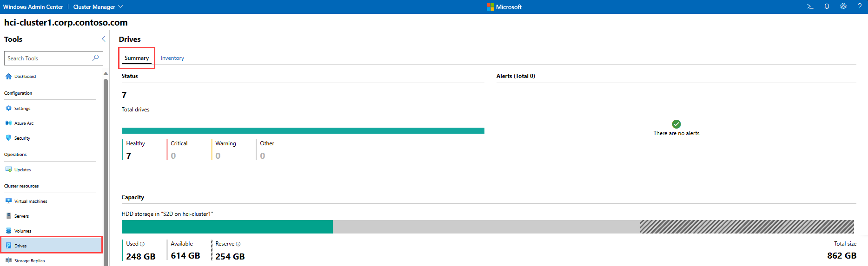Screen dimensions: 868x266
Task: Open the PowerShell console icon
Action: click(810, 6)
